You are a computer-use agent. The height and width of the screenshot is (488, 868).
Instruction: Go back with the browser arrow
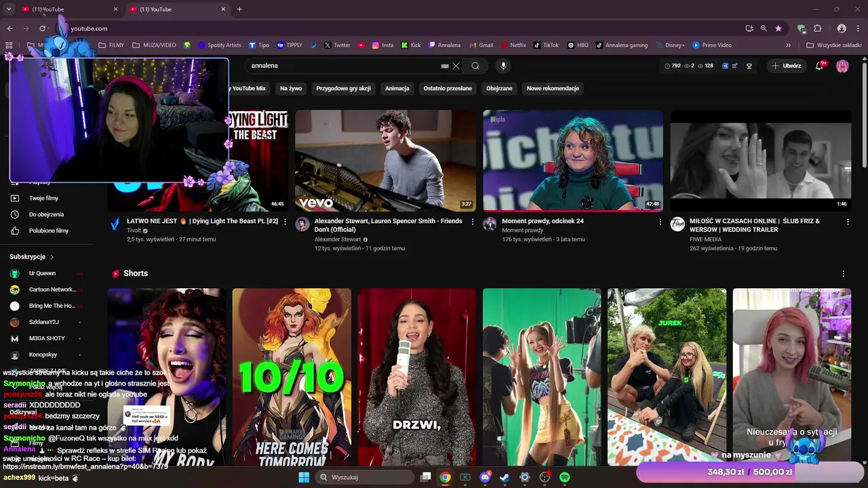pos(9,28)
